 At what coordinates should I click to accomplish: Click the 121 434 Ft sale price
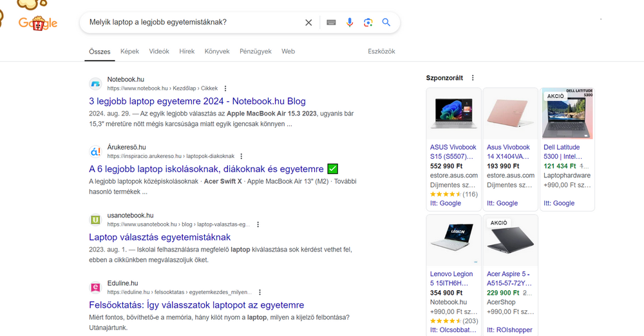560,166
